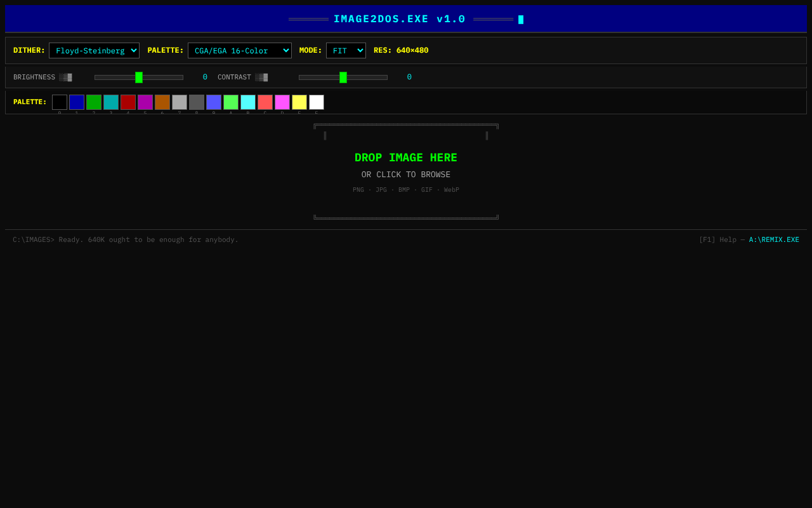
Task: Click the Contrast slider handle
Action: point(343,77)
